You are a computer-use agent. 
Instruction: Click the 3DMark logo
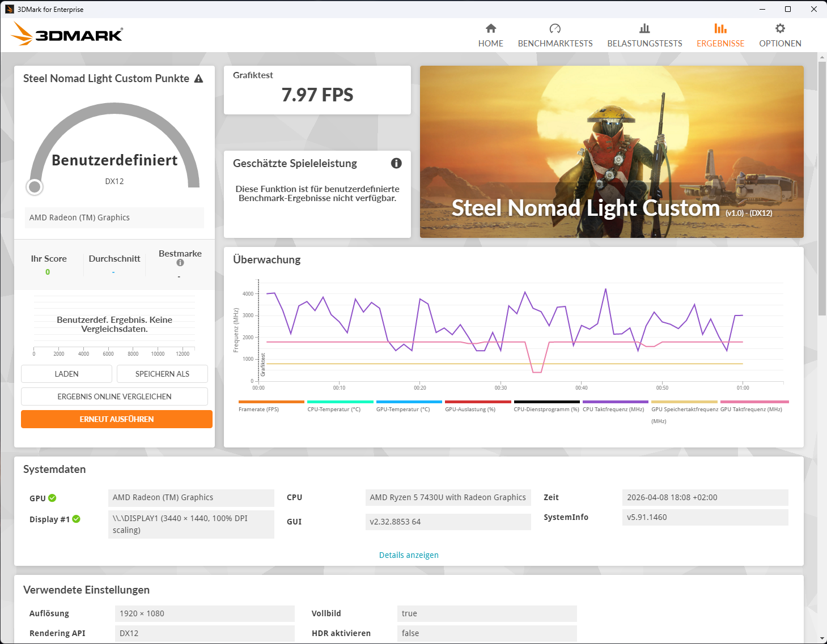[67, 34]
